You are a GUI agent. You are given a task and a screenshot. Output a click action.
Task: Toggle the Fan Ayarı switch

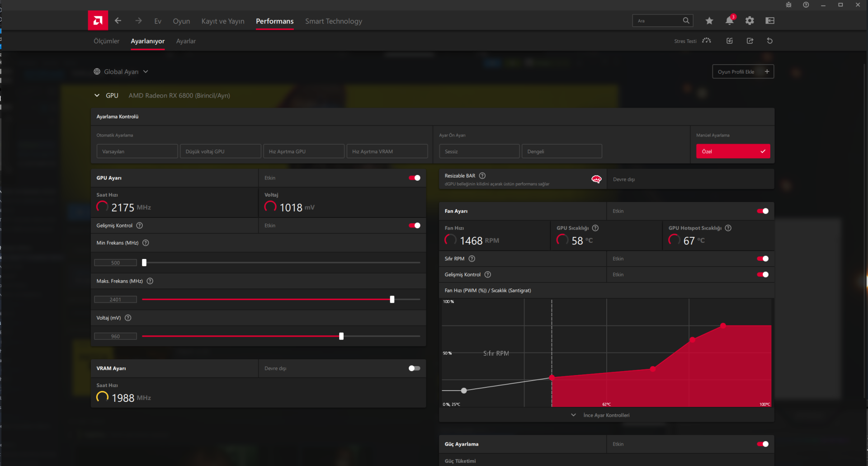[763, 211]
